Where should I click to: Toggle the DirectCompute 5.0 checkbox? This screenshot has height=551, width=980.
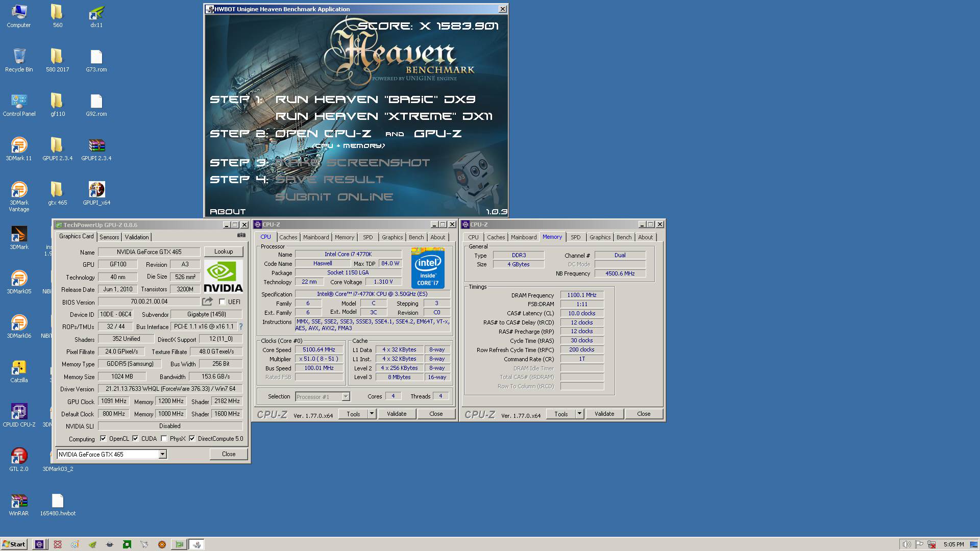pyautogui.click(x=192, y=438)
